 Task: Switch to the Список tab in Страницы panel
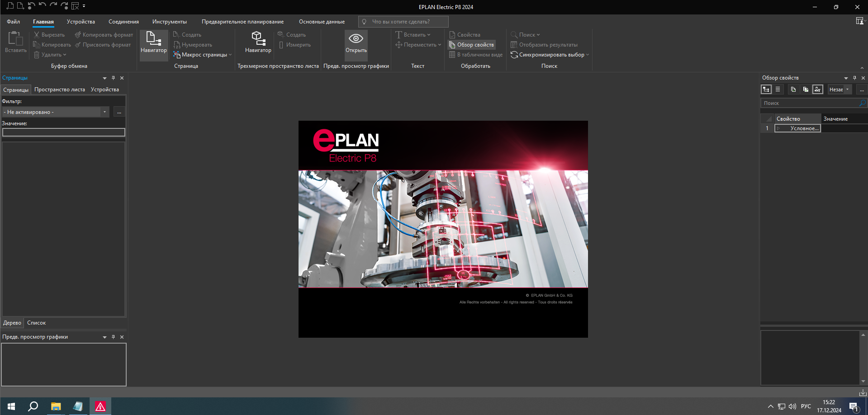click(36, 322)
